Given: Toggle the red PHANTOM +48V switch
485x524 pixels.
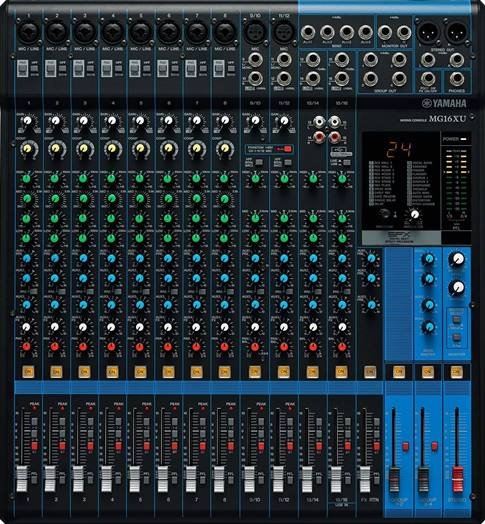Looking at the screenshot, I should pos(287,149).
